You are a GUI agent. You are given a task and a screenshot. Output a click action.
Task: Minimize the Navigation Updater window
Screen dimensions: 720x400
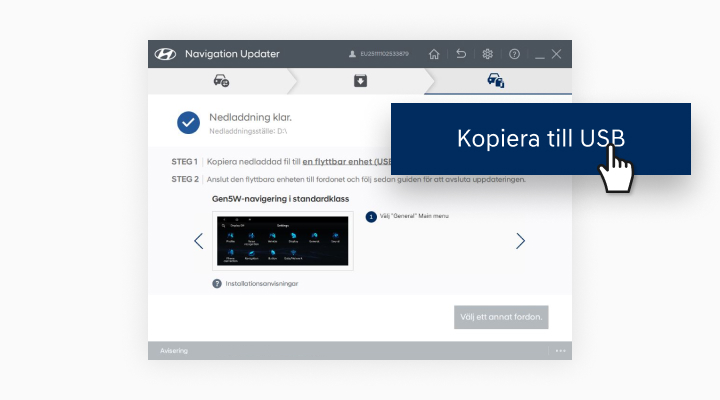[539, 54]
